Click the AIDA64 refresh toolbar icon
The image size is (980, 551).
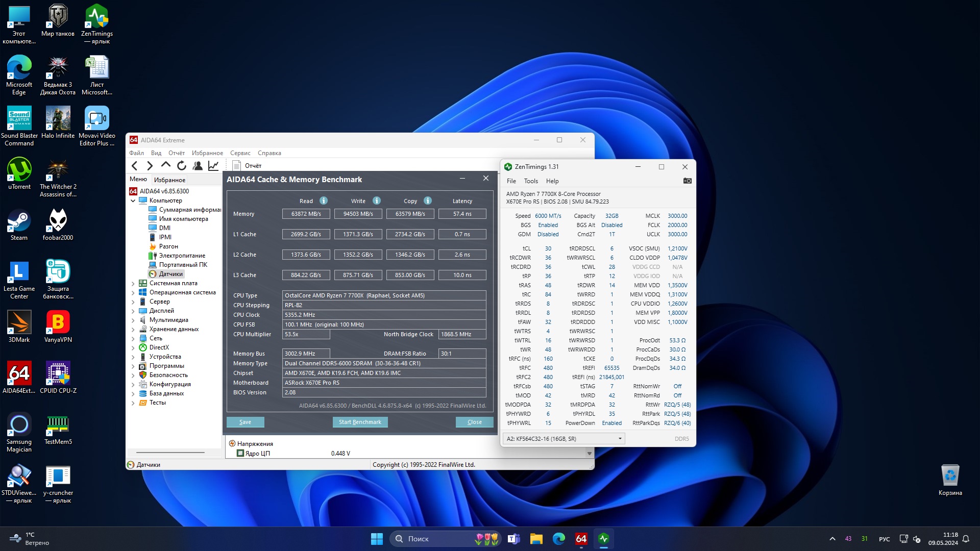click(x=182, y=165)
